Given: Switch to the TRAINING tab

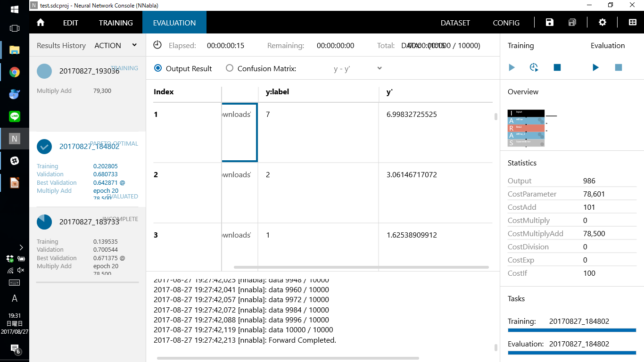Looking at the screenshot, I should click(116, 23).
